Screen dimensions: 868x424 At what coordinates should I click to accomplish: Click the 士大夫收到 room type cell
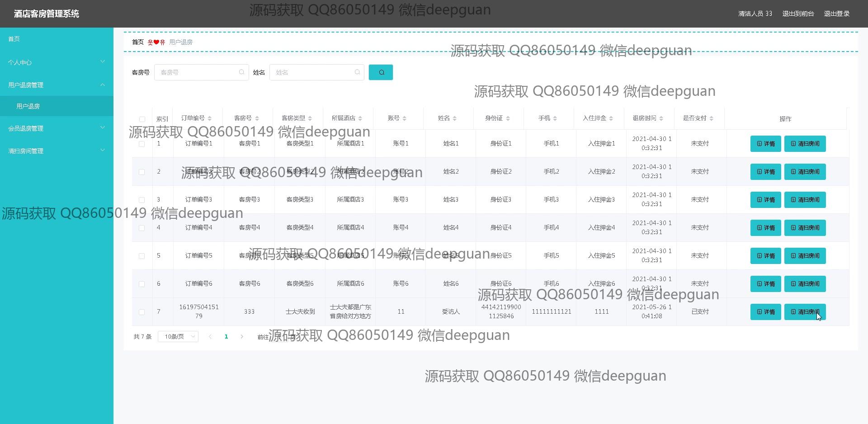click(300, 312)
